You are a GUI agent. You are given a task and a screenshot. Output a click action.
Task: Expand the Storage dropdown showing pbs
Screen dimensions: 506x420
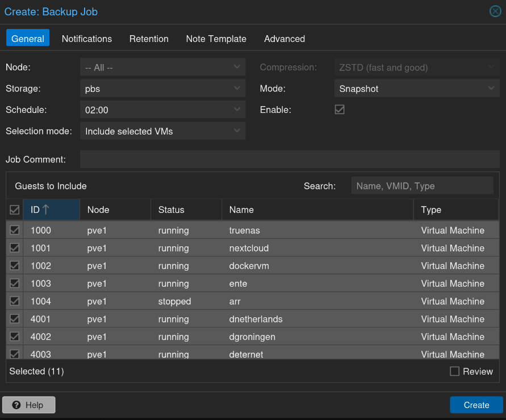tap(237, 89)
